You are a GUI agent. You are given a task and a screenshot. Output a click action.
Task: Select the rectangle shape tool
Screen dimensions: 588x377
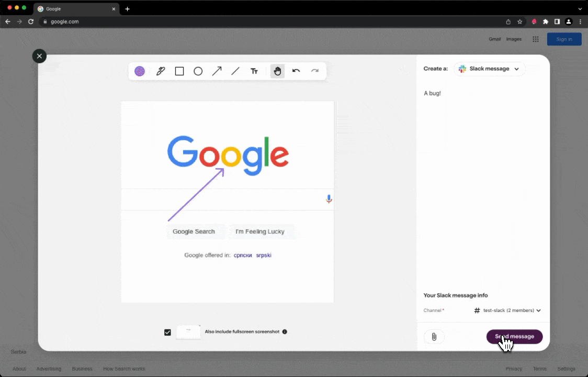(179, 71)
